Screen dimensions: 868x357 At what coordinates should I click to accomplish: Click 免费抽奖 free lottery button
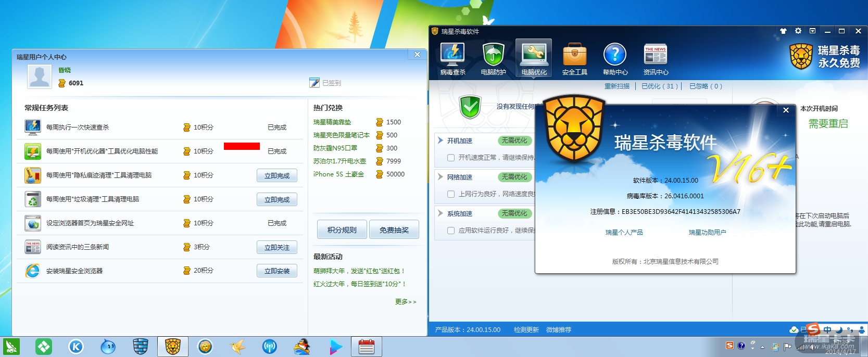(394, 229)
